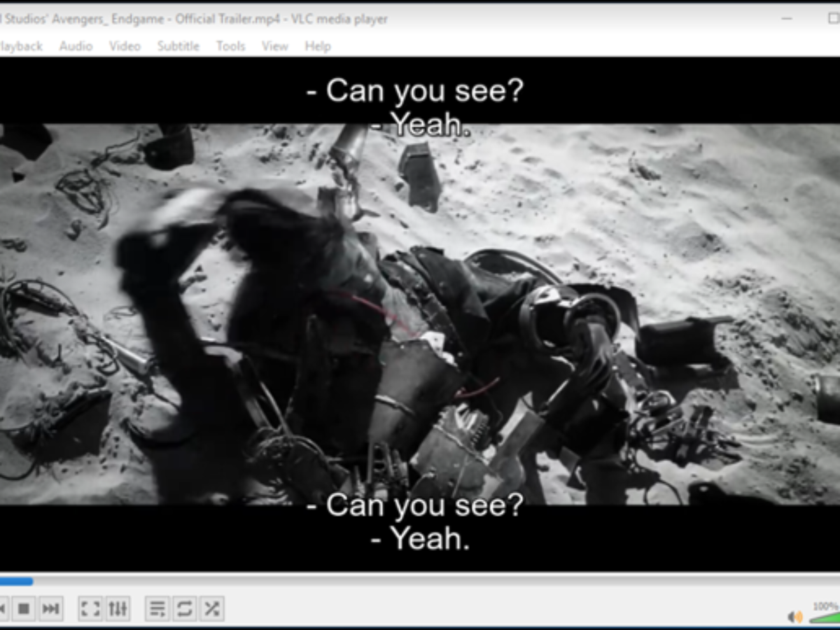Open the Subtitle menu
This screenshot has width=840, height=630.
point(178,46)
